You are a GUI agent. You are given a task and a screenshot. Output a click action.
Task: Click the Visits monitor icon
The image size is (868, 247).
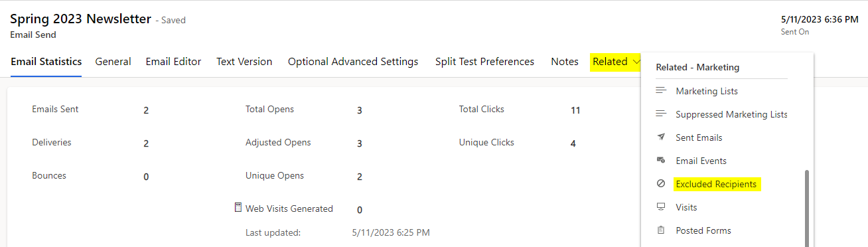pyautogui.click(x=660, y=207)
